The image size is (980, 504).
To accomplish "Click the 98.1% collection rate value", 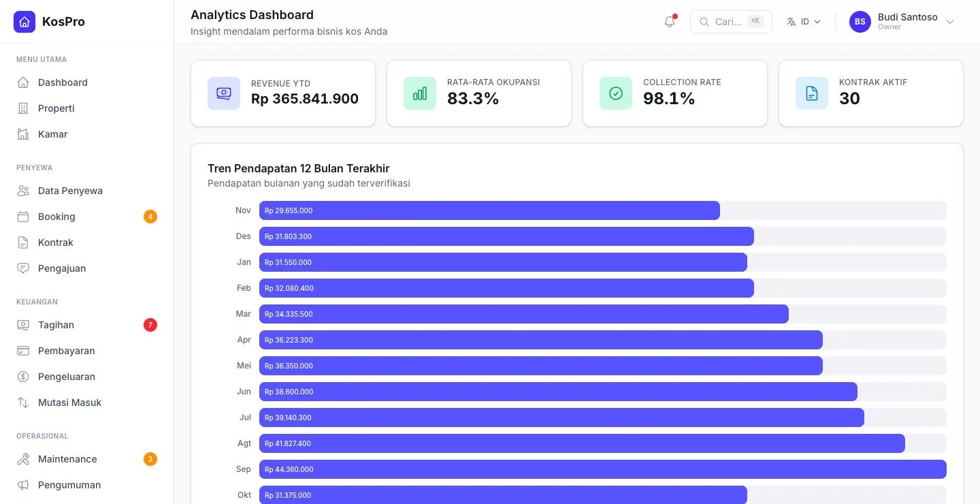I will [x=669, y=99].
